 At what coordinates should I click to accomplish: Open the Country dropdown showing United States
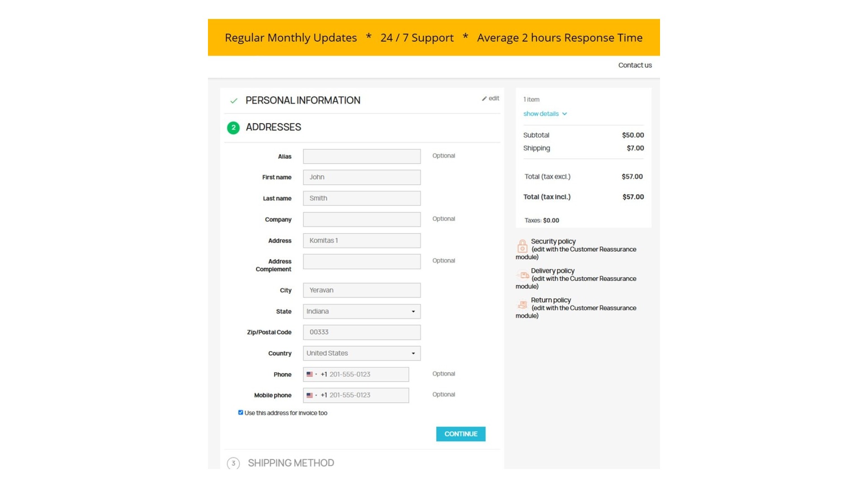(x=362, y=353)
